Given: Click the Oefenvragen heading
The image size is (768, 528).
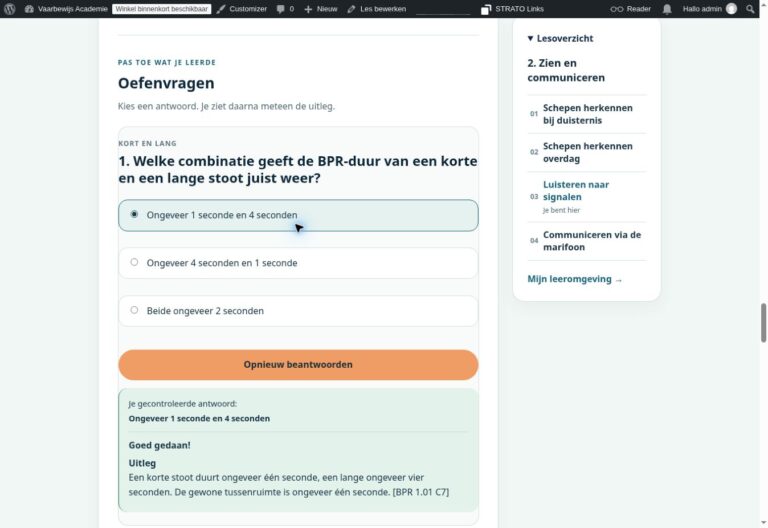Looking at the screenshot, I should click(x=166, y=83).
